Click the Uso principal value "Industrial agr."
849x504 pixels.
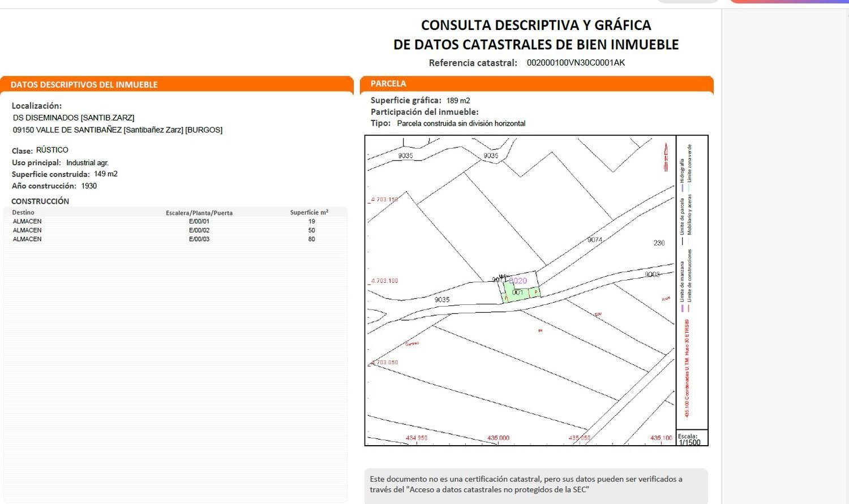click(87, 163)
